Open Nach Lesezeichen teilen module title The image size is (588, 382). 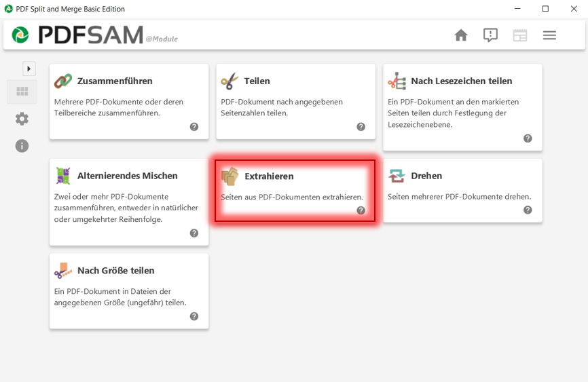[x=462, y=81]
